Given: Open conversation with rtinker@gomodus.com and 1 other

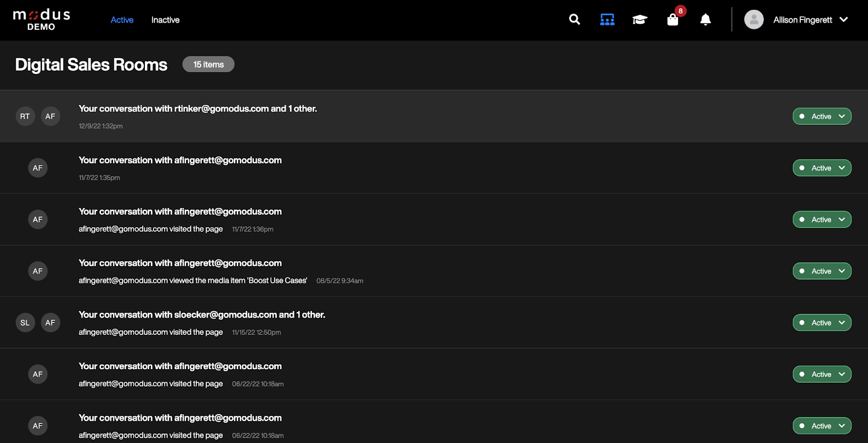Looking at the screenshot, I should tap(197, 109).
